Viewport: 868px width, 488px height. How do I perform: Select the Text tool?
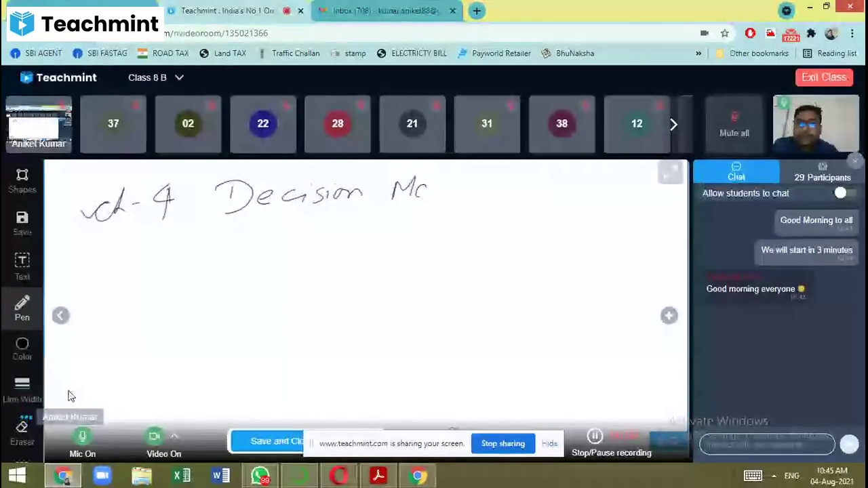coord(22,266)
